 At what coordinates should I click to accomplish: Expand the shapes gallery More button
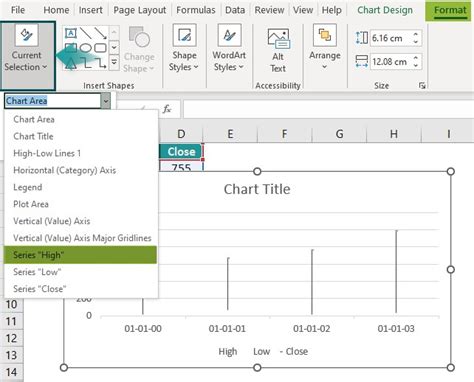click(x=114, y=62)
